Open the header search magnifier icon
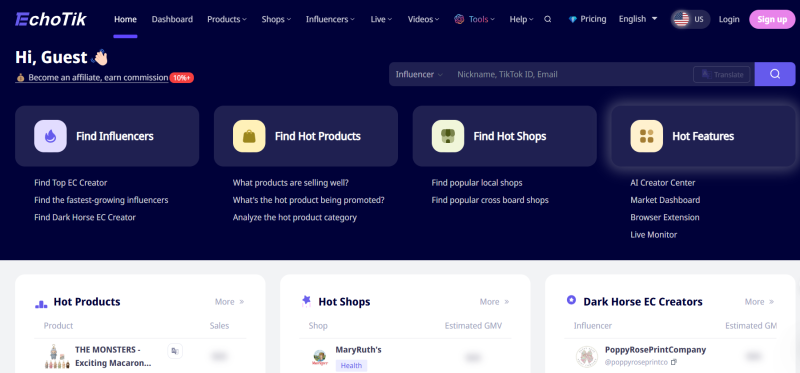Viewport: 800px width, 373px height. 547,19
